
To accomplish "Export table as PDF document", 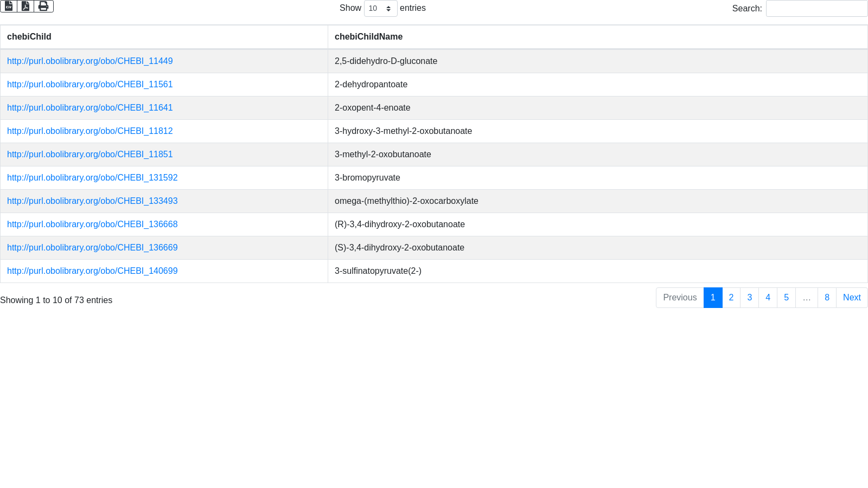I will click(25, 6).
